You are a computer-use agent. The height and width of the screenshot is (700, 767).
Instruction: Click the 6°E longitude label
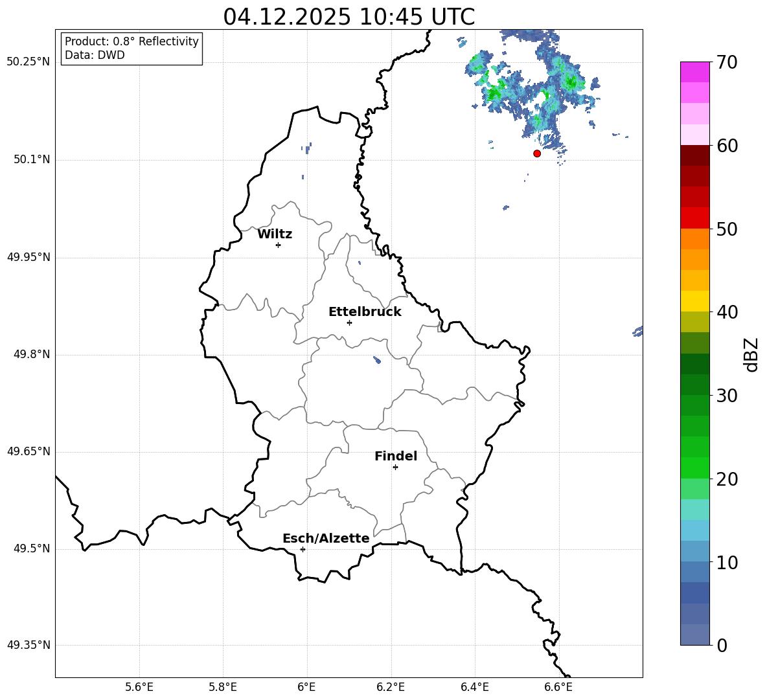pos(306,687)
